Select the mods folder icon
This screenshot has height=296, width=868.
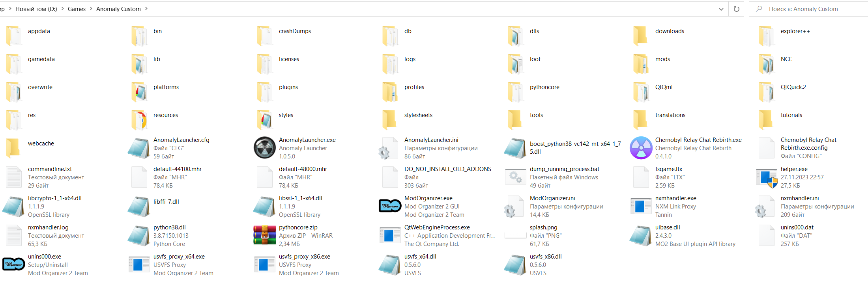(641, 64)
